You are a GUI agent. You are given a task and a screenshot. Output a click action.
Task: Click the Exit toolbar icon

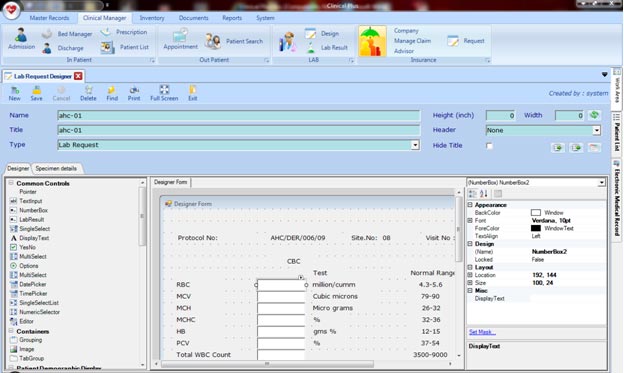(193, 93)
